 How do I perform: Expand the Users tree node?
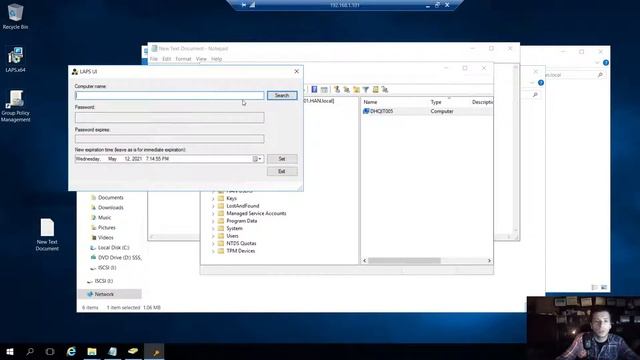click(213, 236)
